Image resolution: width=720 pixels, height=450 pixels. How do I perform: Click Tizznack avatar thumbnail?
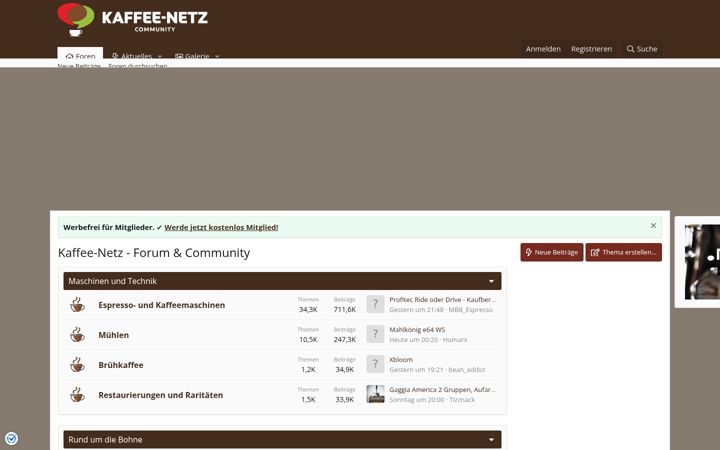point(375,394)
